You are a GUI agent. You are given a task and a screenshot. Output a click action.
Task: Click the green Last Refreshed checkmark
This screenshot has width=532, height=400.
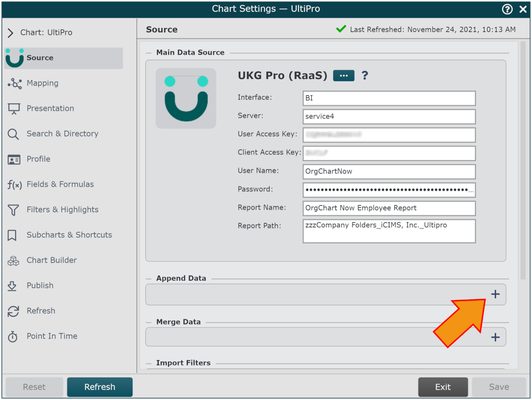click(x=341, y=29)
